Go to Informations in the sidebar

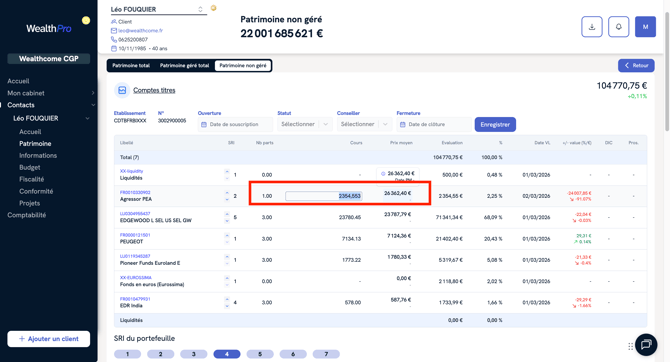pos(38,156)
